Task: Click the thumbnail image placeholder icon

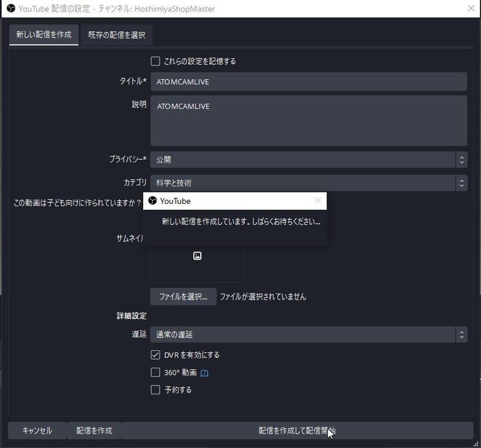Action: point(197,256)
